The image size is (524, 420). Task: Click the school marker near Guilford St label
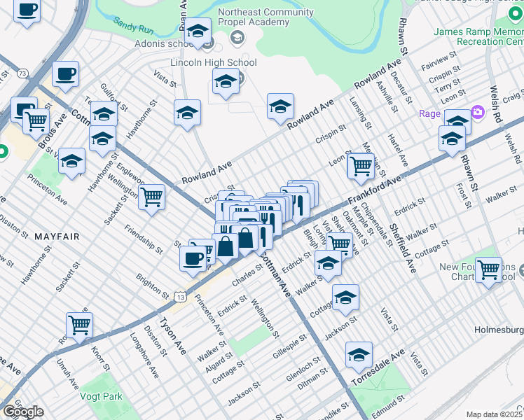point(104,113)
